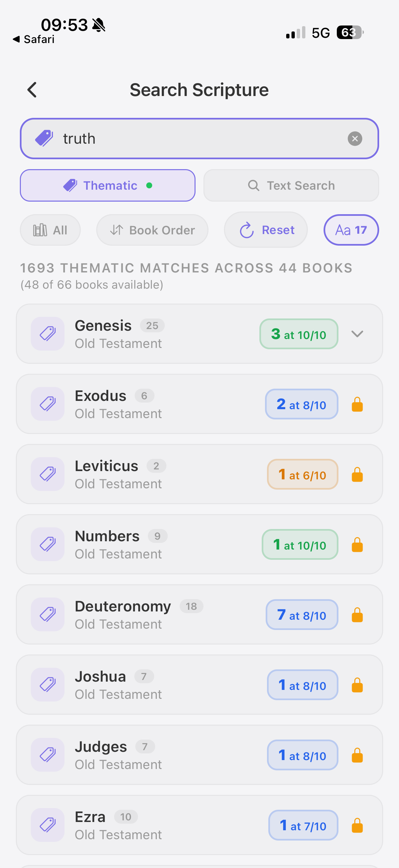Open the Book Order sort options
This screenshot has height=868, width=399.
152,230
